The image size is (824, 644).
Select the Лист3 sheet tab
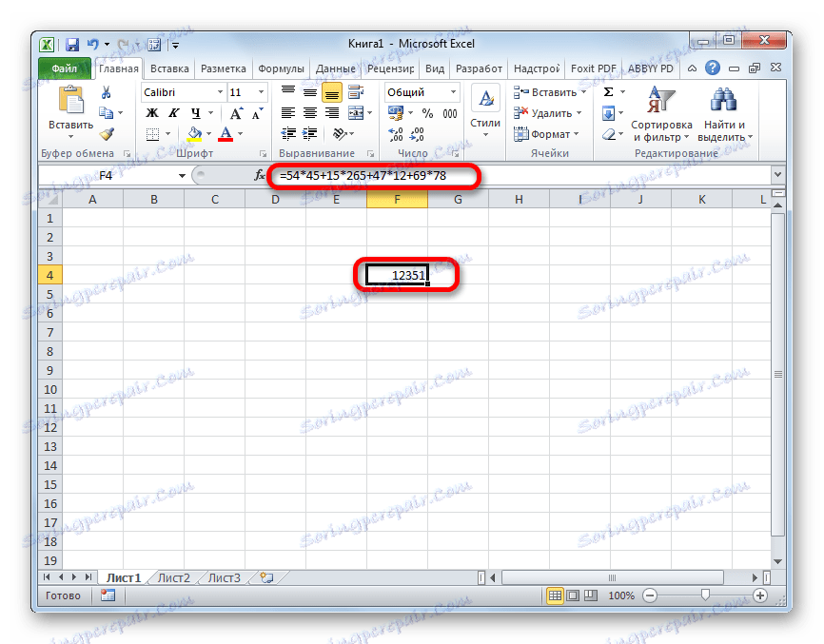point(225,577)
